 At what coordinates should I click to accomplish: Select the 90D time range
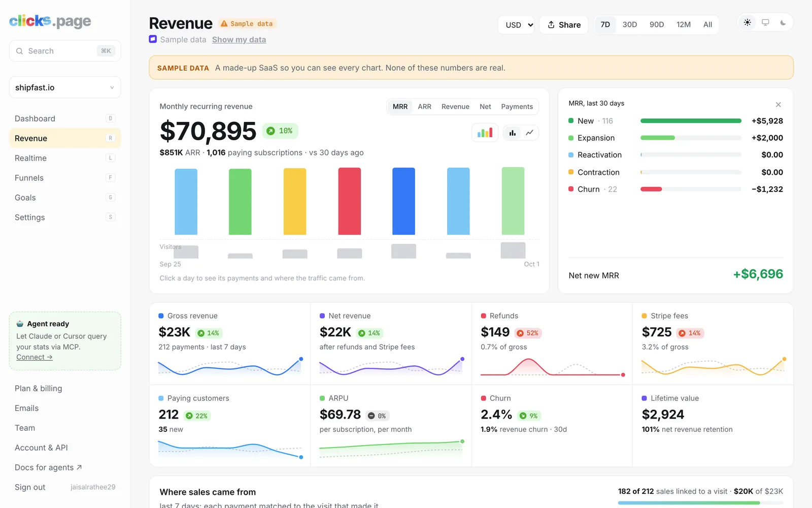coord(657,24)
